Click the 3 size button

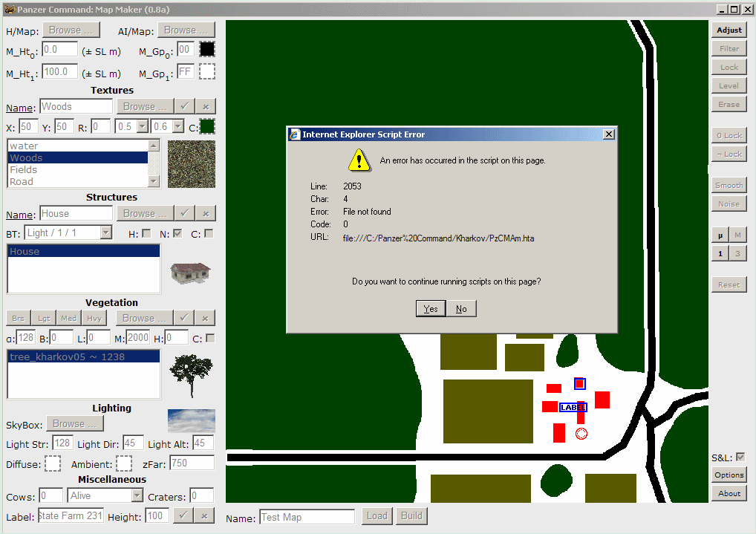coord(737,253)
